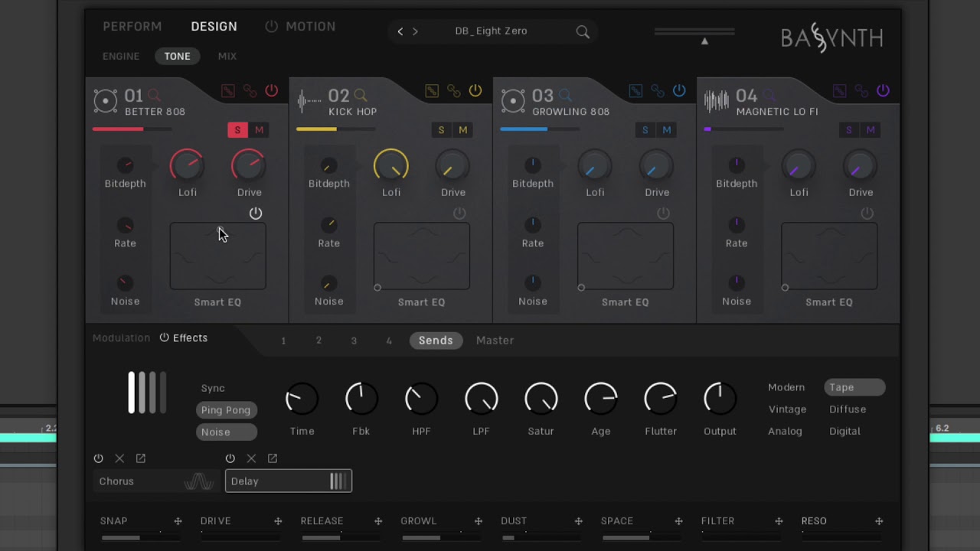Click layer 03 link chain icon

point(658,91)
